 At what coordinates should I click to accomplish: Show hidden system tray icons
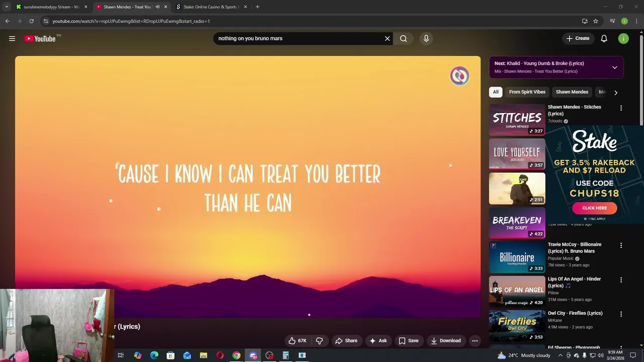pos(560,355)
